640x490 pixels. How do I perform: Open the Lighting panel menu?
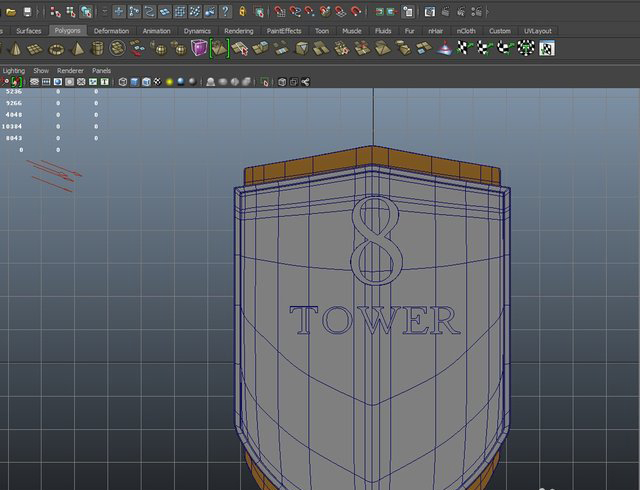click(13, 71)
